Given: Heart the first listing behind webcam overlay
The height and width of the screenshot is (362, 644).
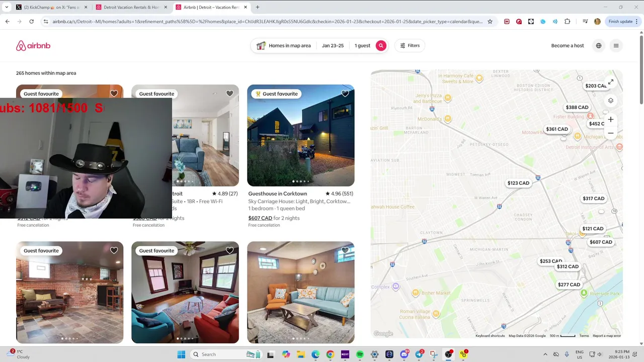Looking at the screenshot, I should pyautogui.click(x=114, y=94).
